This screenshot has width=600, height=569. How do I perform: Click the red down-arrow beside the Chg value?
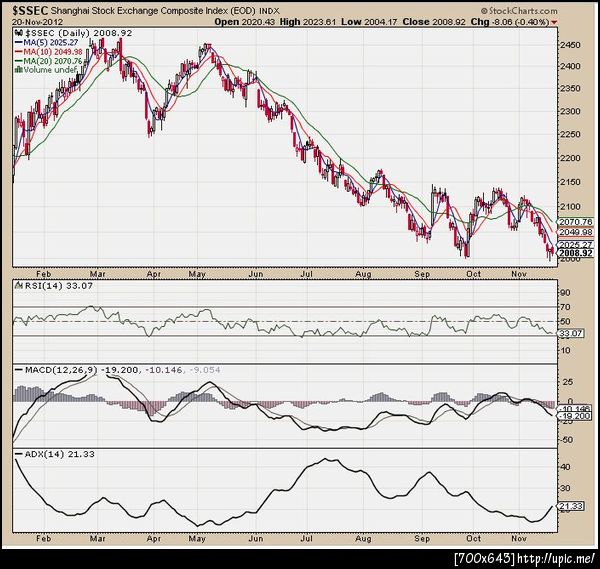pyautogui.click(x=554, y=23)
